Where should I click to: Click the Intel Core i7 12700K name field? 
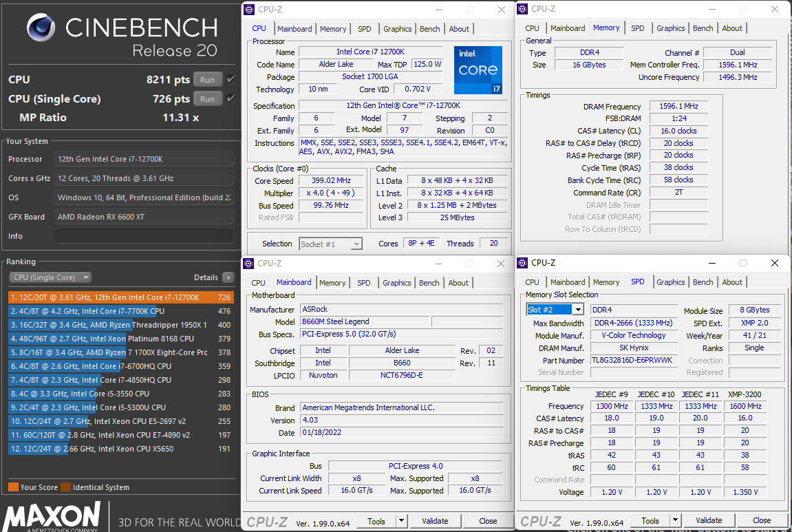(370, 52)
